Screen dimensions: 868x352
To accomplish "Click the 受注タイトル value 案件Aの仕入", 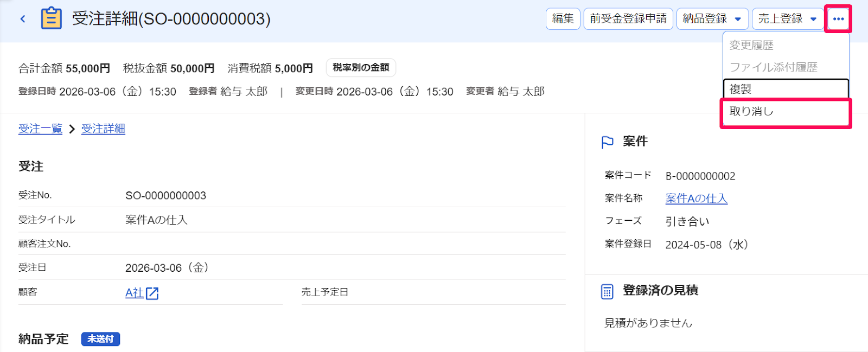I will 156,220.
